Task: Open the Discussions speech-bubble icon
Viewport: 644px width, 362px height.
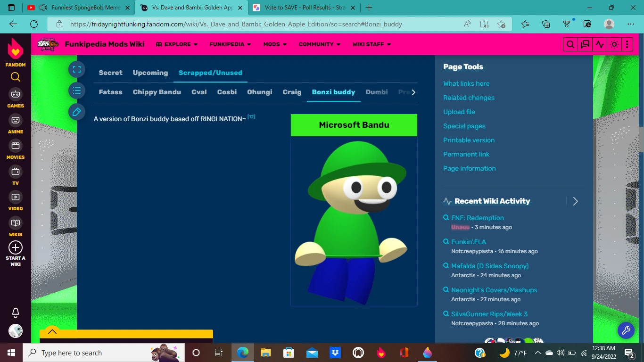Action: tap(585, 44)
